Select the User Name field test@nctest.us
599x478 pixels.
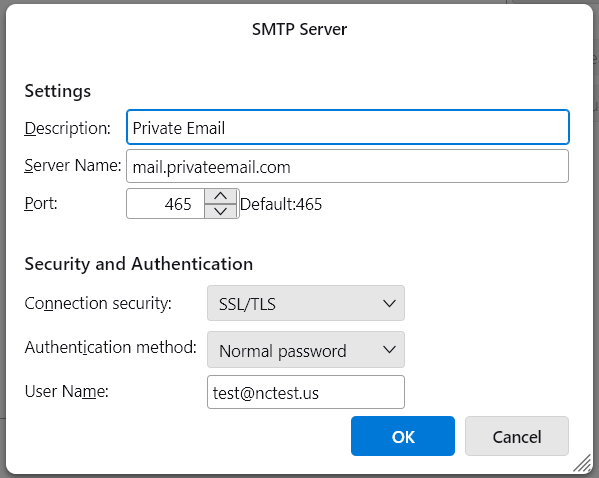tap(306, 392)
